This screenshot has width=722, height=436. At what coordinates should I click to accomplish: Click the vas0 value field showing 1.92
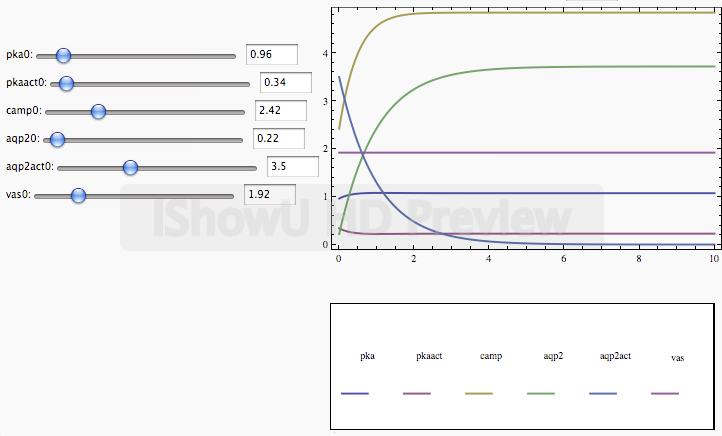click(270, 194)
